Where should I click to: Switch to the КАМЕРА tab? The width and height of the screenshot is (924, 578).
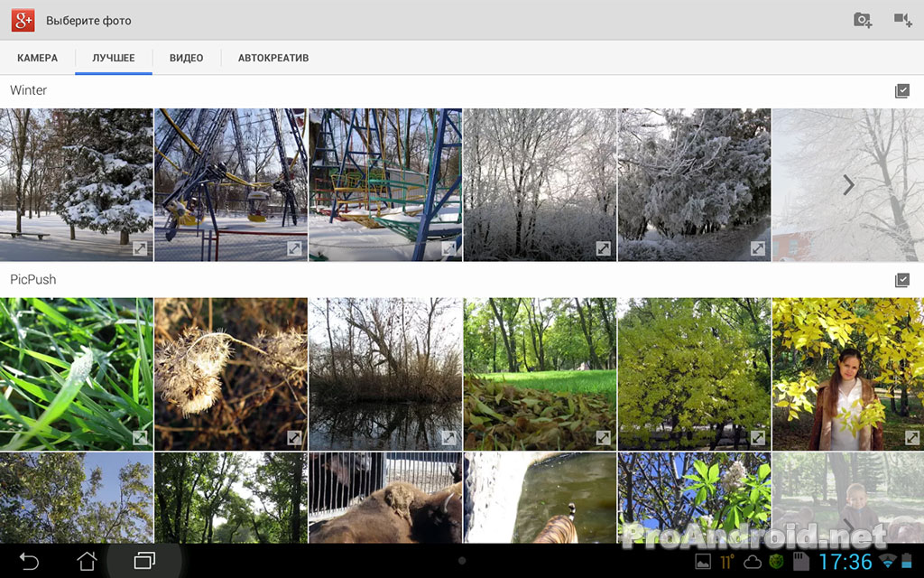click(x=38, y=58)
